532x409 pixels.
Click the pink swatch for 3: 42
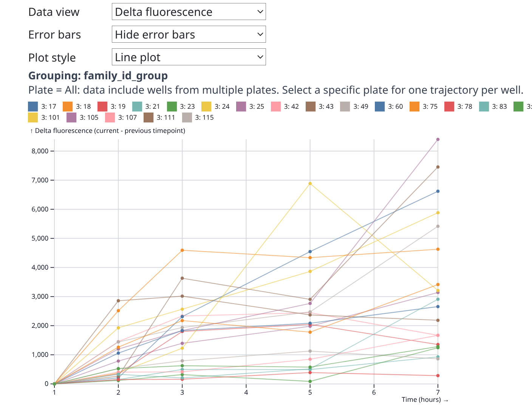[x=276, y=106]
